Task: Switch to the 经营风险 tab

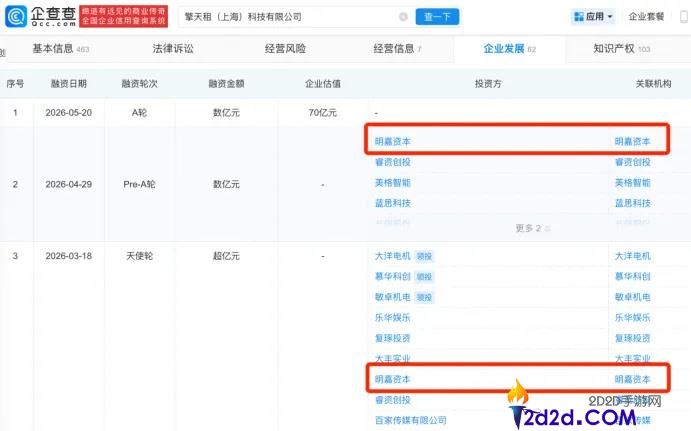Action: tap(285, 48)
